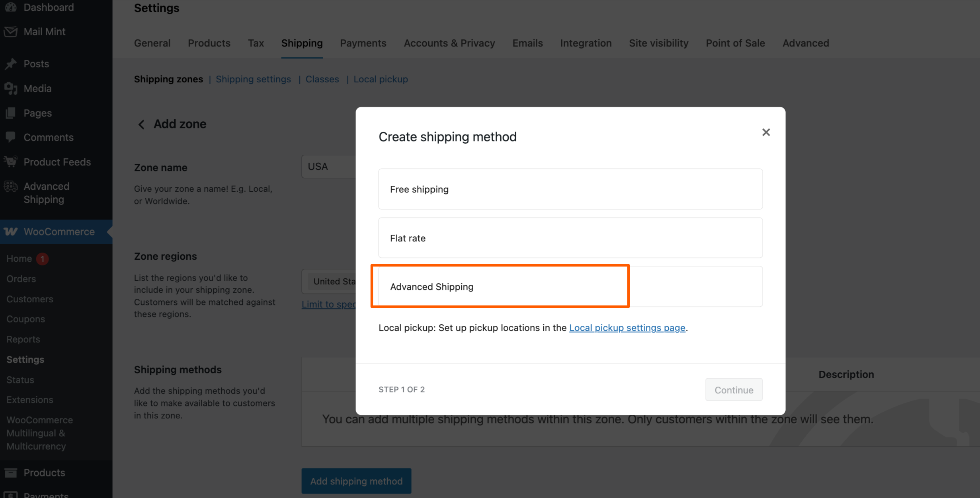The image size is (980, 498).
Task: Click the Add shipping method button
Action: [356, 481]
